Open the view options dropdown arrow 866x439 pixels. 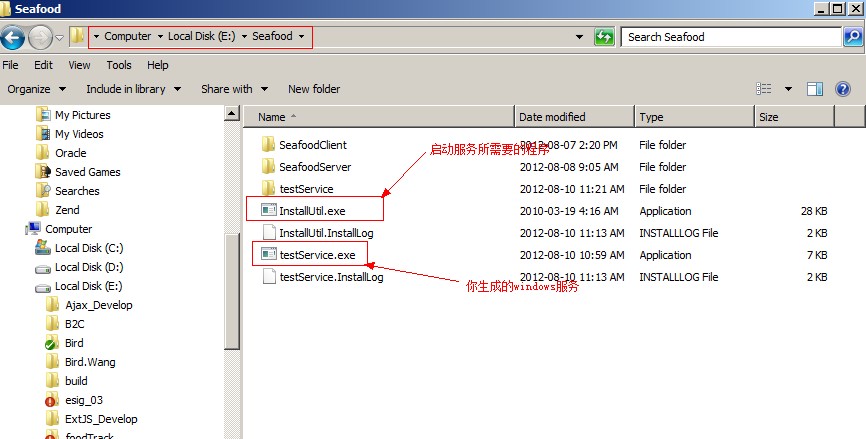click(x=788, y=89)
